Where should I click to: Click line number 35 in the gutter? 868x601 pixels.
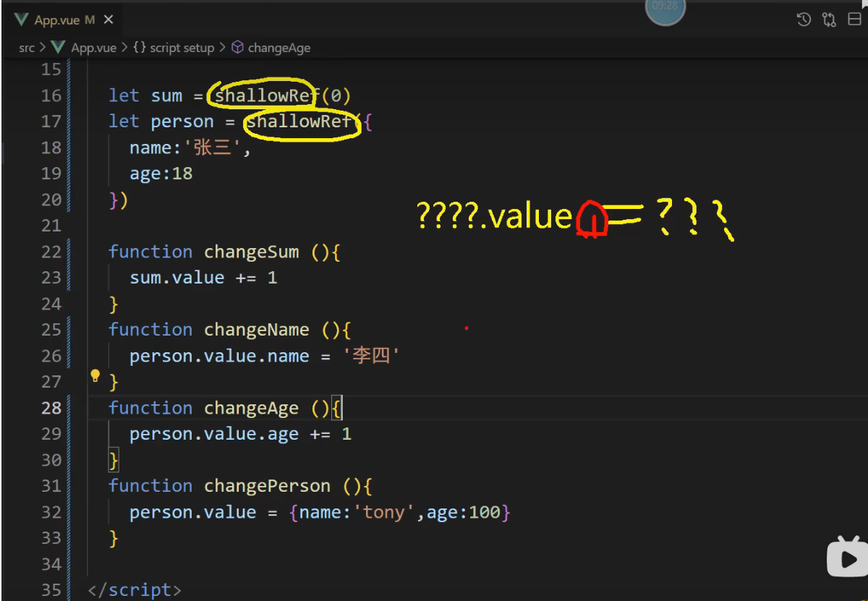point(51,590)
